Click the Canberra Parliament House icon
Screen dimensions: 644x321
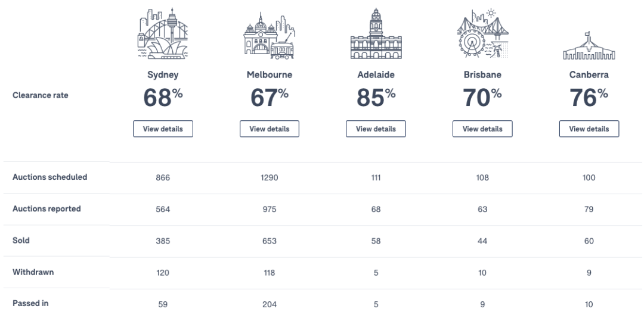(589, 45)
